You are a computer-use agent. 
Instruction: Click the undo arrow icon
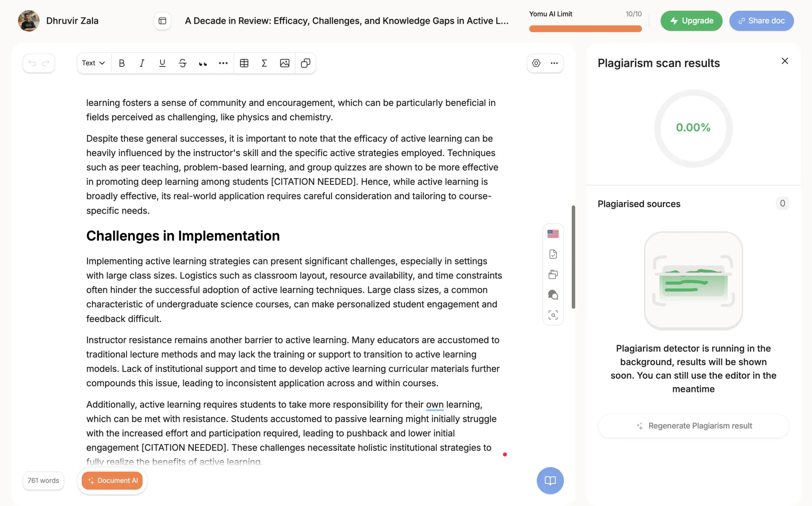(x=32, y=63)
